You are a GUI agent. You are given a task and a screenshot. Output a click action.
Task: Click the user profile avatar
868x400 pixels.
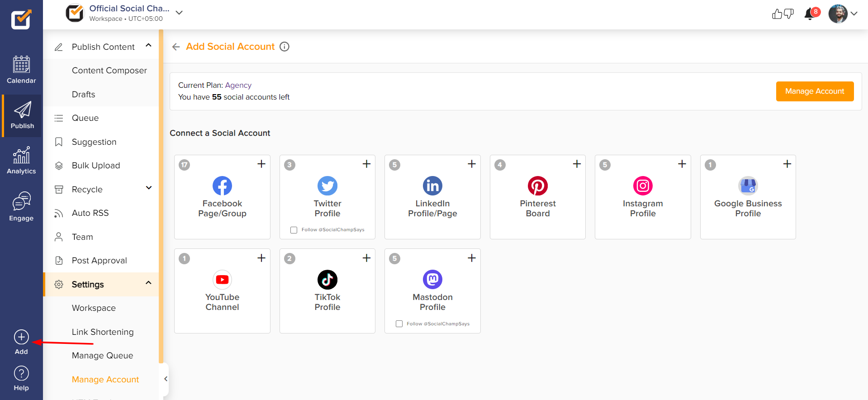click(x=838, y=14)
